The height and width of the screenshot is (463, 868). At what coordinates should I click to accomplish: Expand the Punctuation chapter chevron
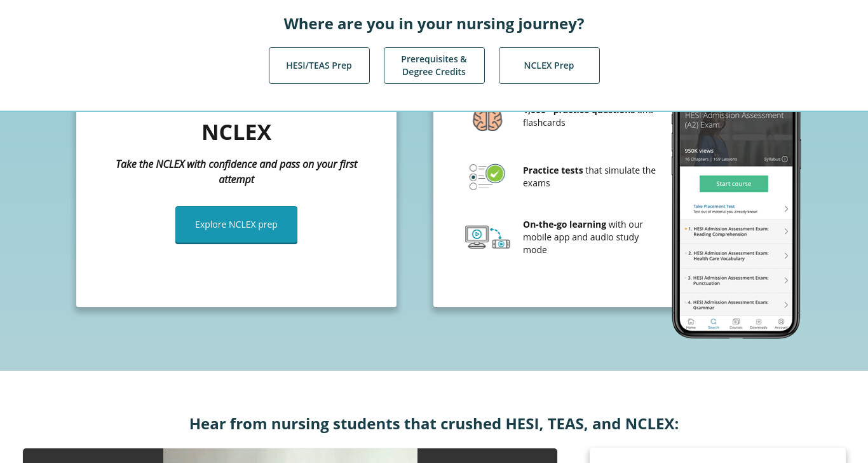pyautogui.click(x=786, y=280)
